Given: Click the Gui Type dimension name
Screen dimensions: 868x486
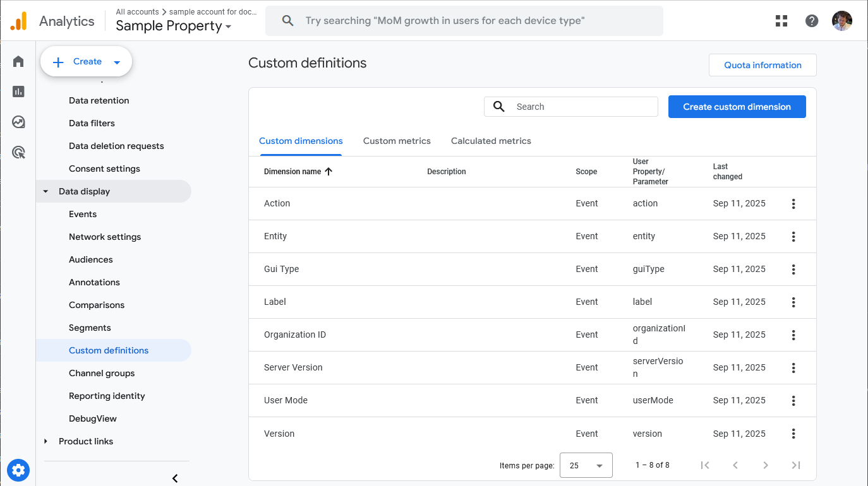Looking at the screenshot, I should [x=282, y=269].
